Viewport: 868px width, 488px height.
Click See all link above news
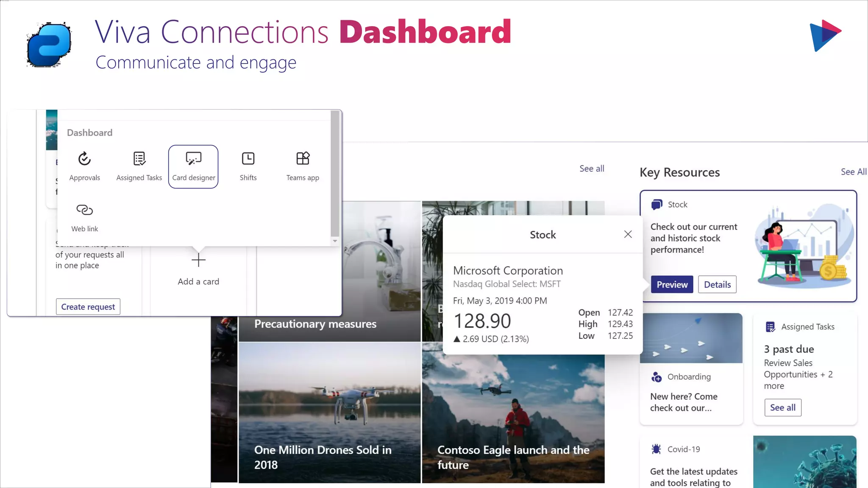tap(592, 169)
